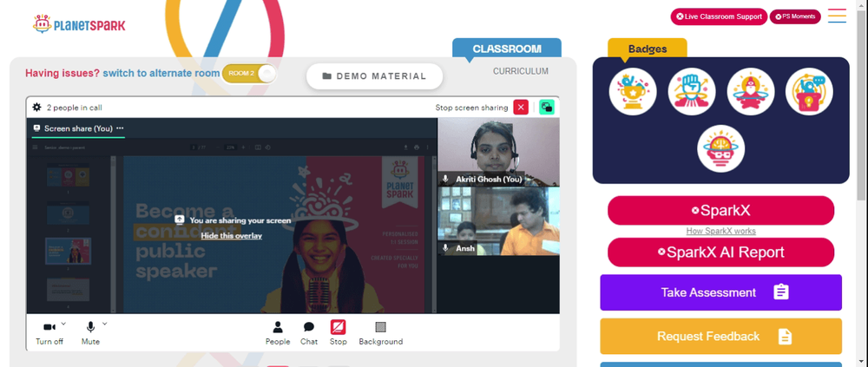Open SparkX AI Report
The image size is (868, 367).
point(720,252)
